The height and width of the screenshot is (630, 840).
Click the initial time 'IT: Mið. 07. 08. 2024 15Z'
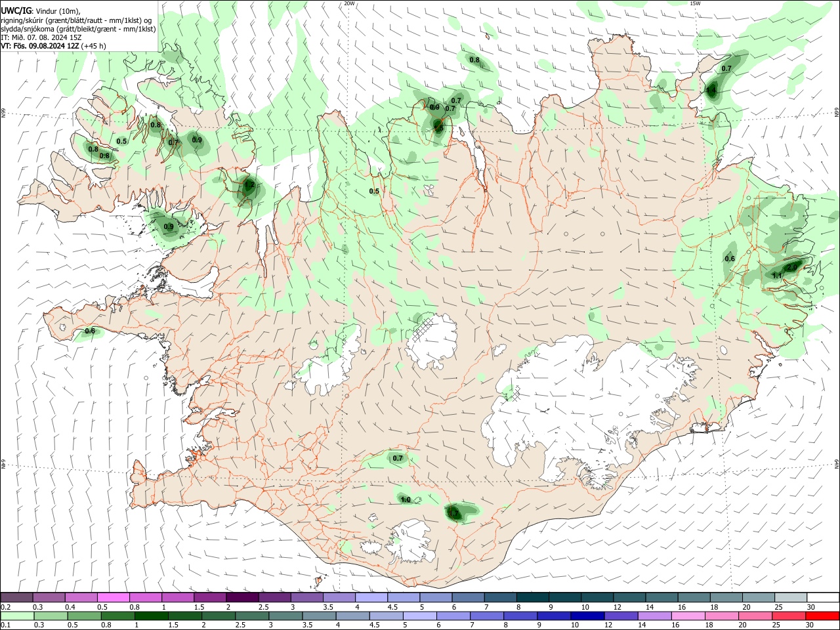(x=41, y=37)
